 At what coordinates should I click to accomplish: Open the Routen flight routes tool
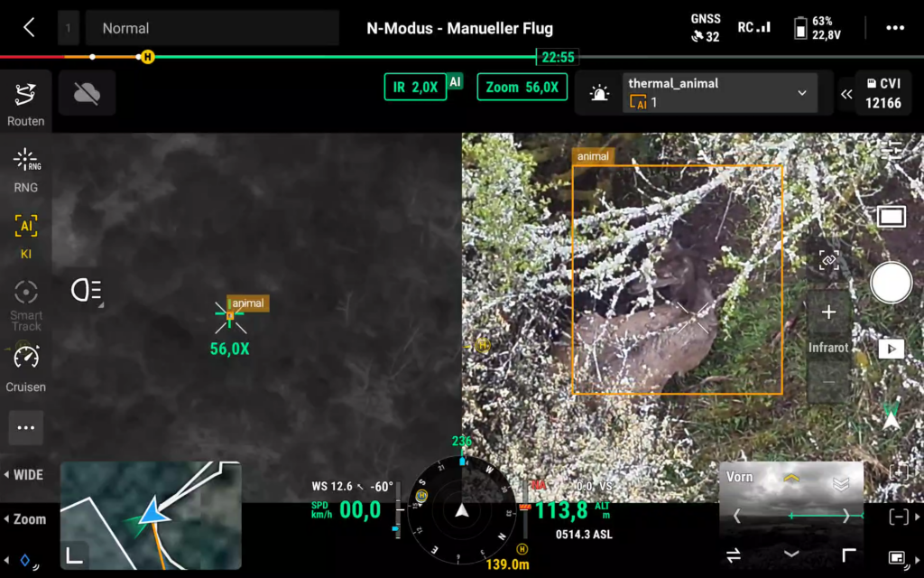[25, 104]
